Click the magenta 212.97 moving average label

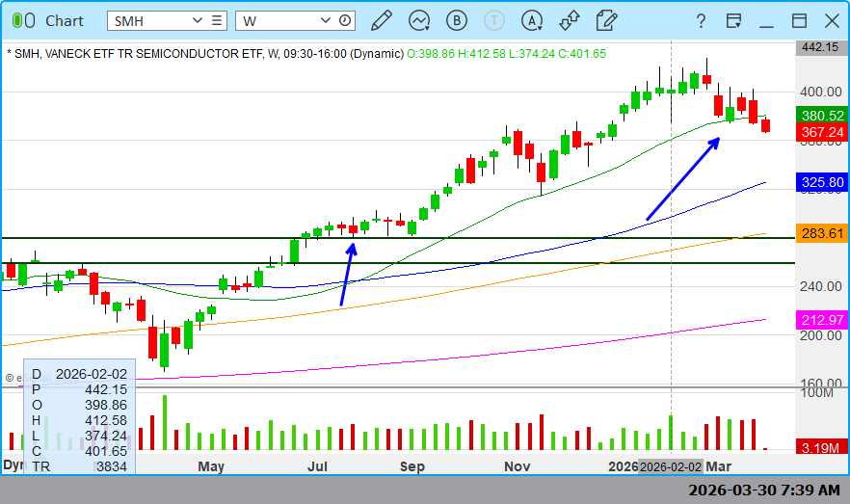[822, 320]
